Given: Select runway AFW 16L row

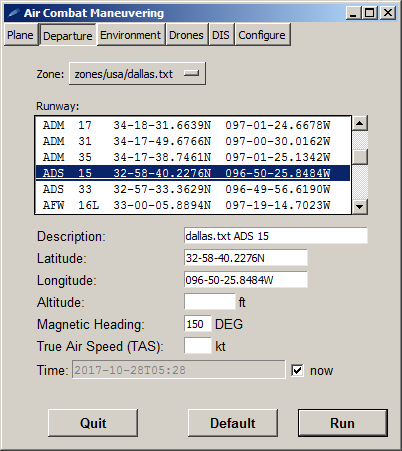Looking at the screenshot, I should [193, 205].
